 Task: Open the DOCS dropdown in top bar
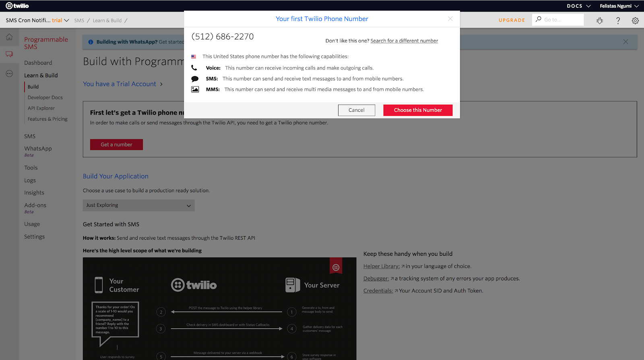[x=579, y=6]
